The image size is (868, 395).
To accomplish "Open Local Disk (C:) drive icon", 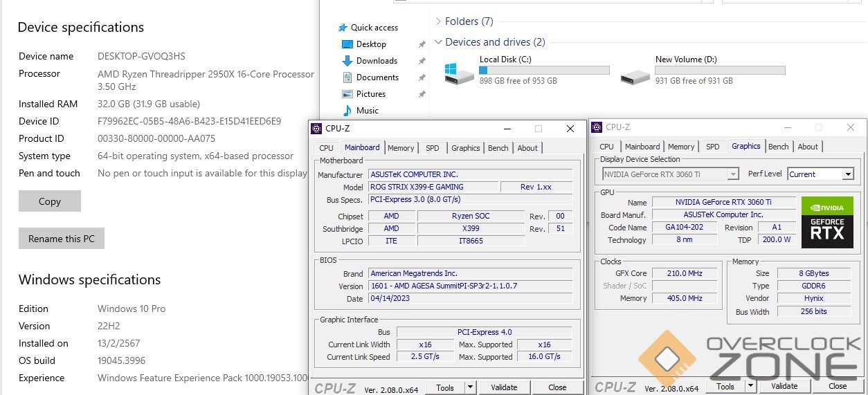I will click(x=460, y=73).
